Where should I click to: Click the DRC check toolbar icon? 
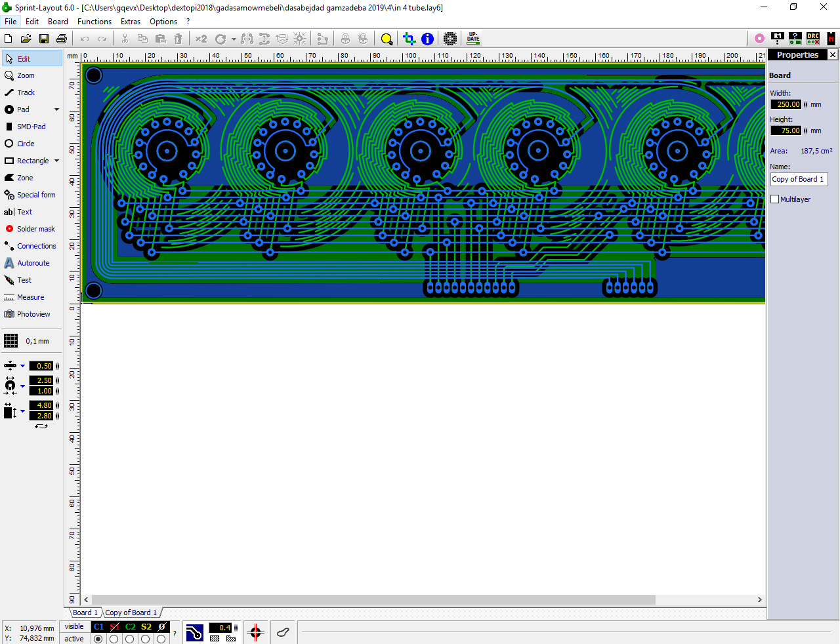click(x=812, y=39)
